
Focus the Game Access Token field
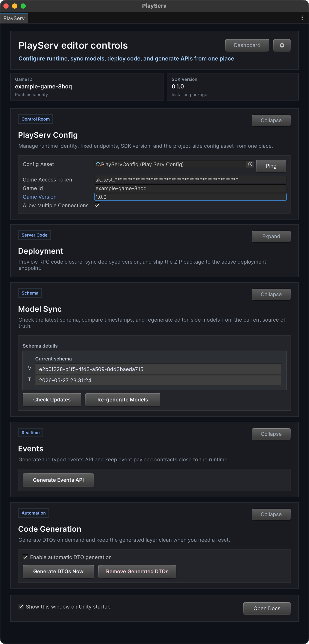click(190, 180)
